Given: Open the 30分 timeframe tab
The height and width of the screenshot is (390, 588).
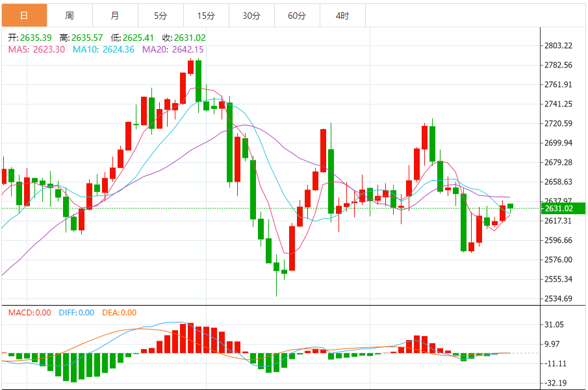Looking at the screenshot, I should [x=251, y=16].
